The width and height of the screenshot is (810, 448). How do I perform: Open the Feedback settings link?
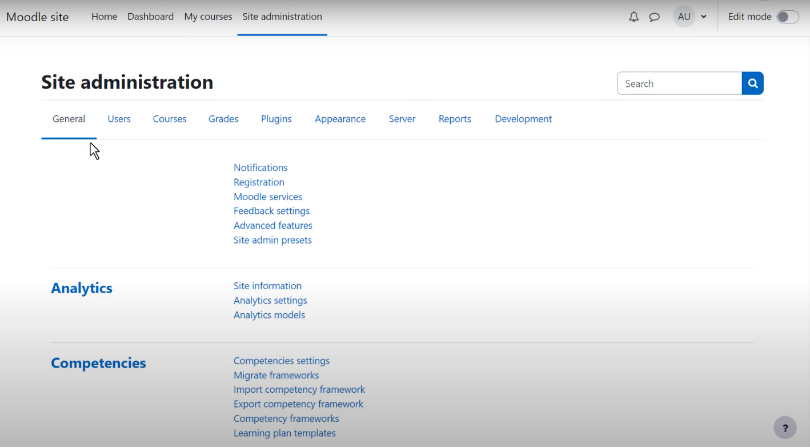(x=271, y=211)
